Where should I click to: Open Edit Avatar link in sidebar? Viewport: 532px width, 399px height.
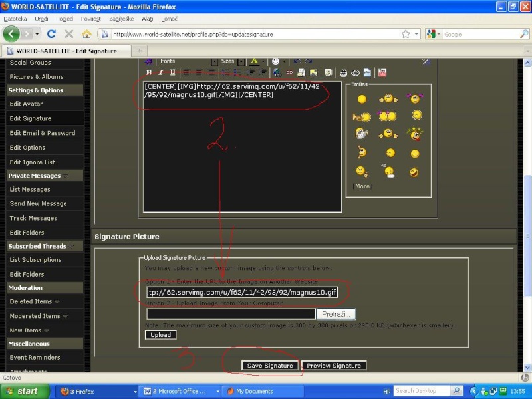point(26,104)
